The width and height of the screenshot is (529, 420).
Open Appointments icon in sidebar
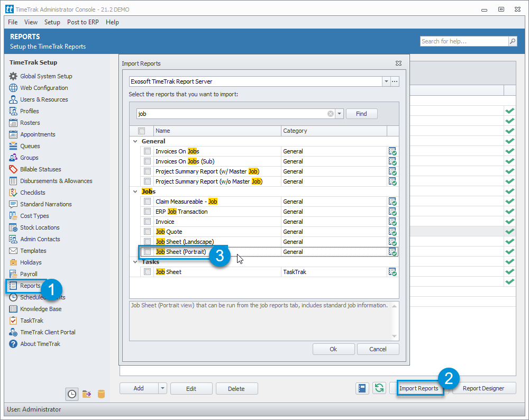pyautogui.click(x=13, y=134)
